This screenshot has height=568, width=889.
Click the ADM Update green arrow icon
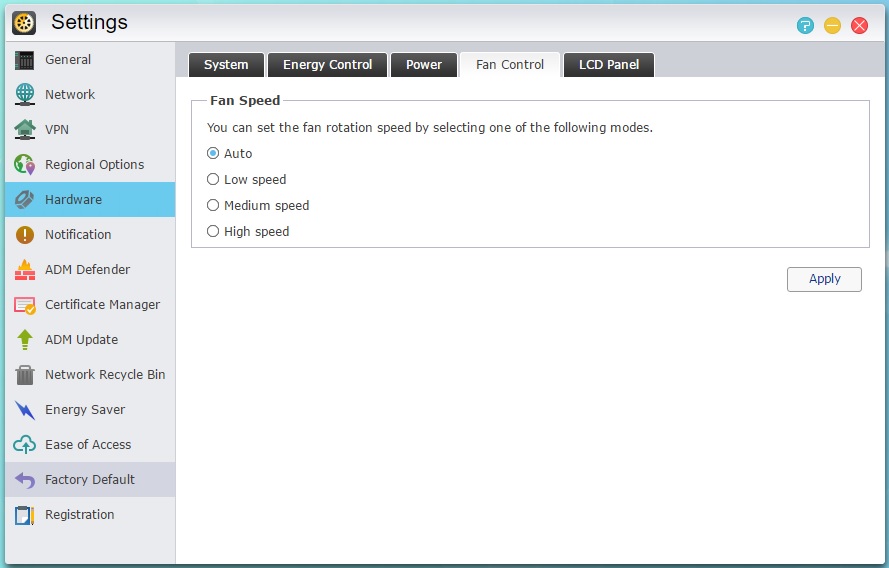coord(24,340)
